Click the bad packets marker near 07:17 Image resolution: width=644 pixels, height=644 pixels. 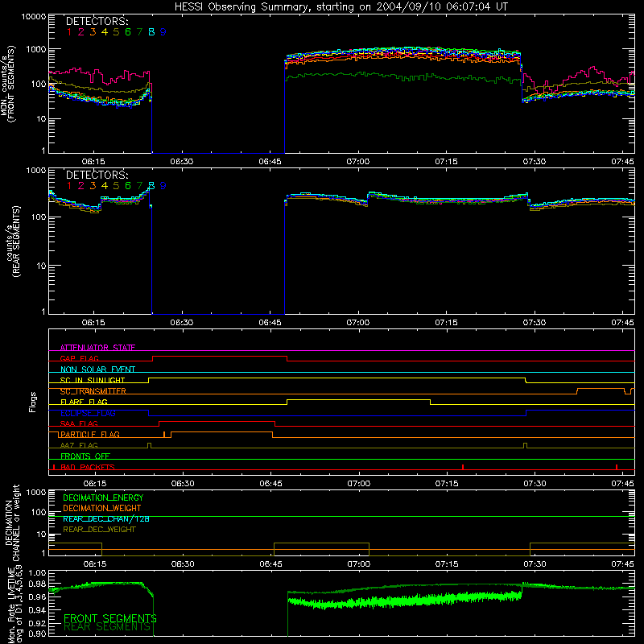coord(463,467)
